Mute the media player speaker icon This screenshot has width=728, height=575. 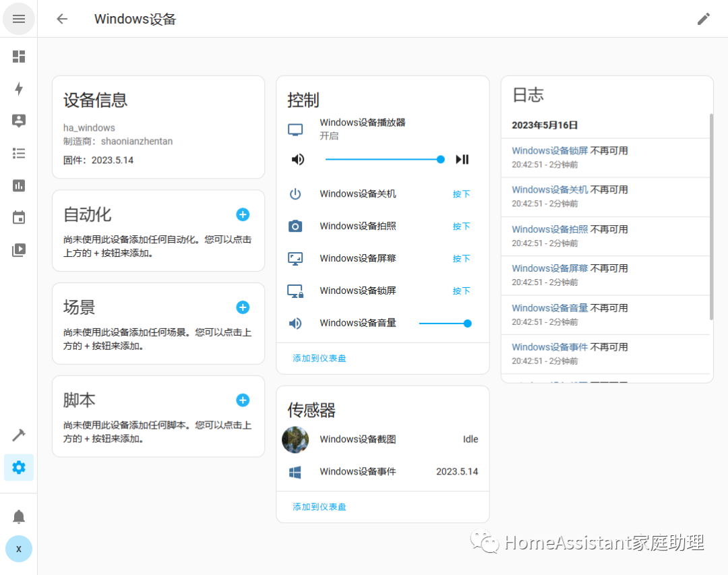(298, 159)
